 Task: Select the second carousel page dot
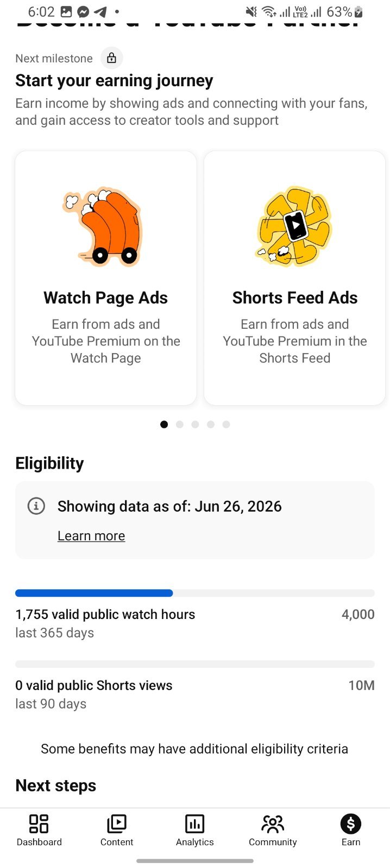(180, 424)
